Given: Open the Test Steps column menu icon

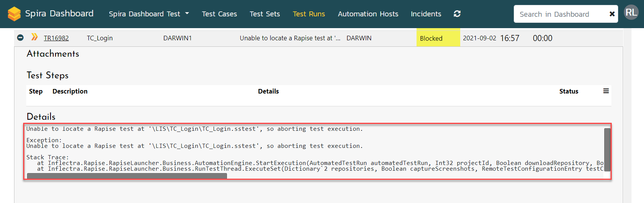Looking at the screenshot, I should (x=606, y=91).
